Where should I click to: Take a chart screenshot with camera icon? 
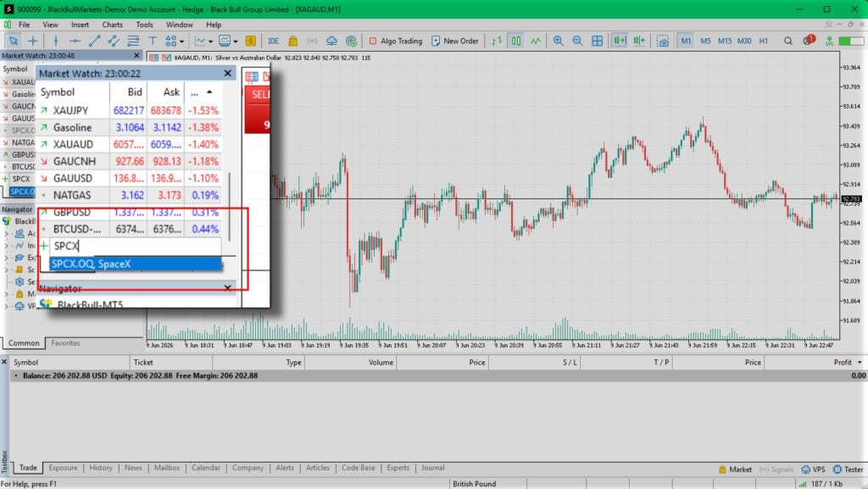tap(662, 41)
